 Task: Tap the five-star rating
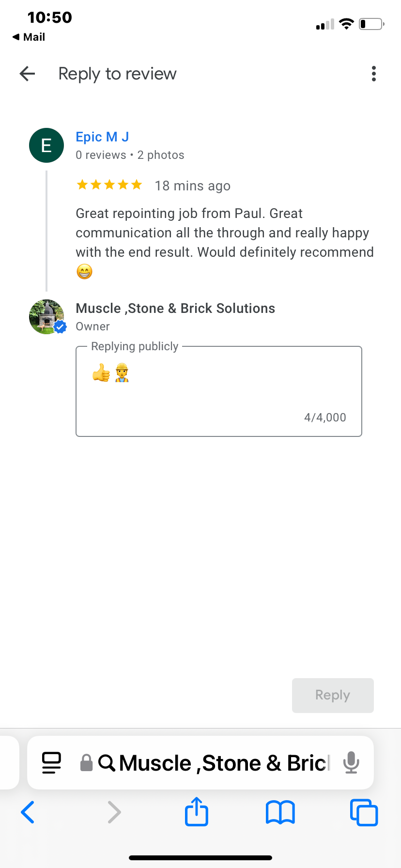pyautogui.click(x=109, y=185)
